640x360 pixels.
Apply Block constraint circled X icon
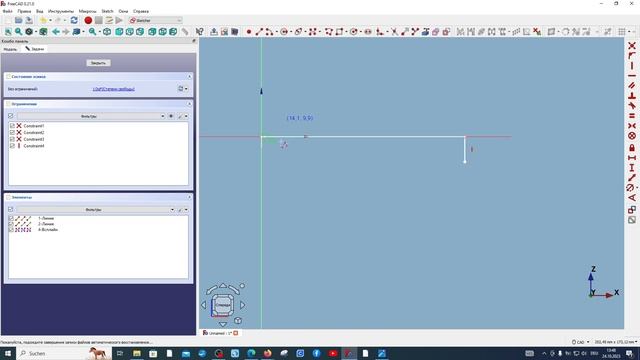(x=632, y=136)
